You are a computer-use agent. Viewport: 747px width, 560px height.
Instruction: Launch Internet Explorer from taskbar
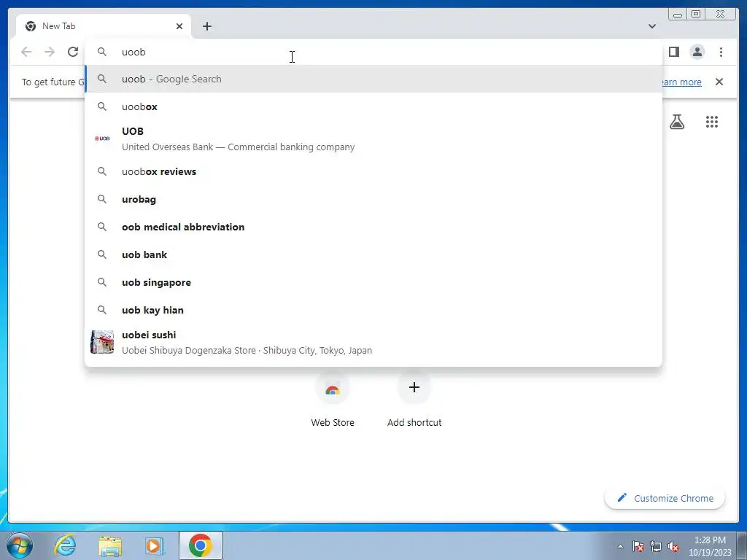pos(65,545)
